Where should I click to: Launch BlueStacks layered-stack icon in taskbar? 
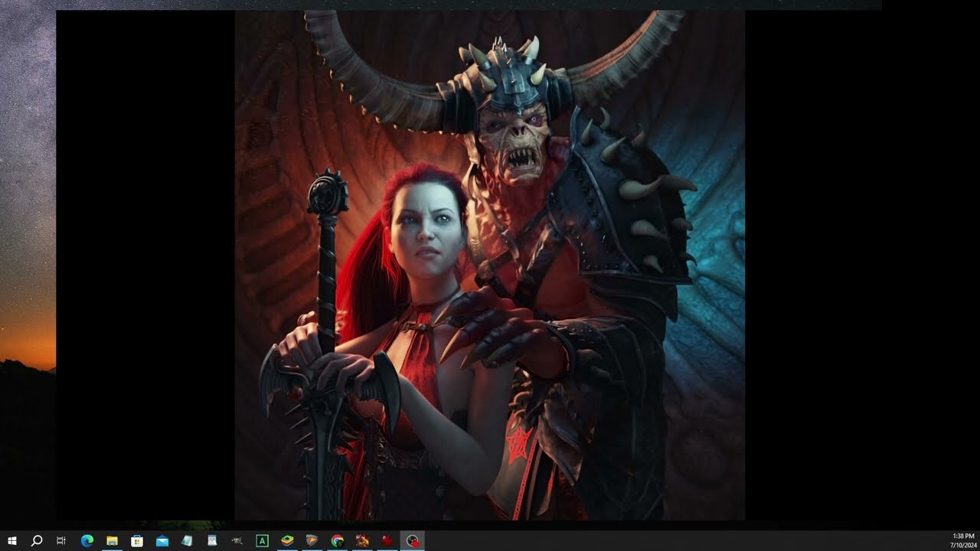[x=287, y=541]
